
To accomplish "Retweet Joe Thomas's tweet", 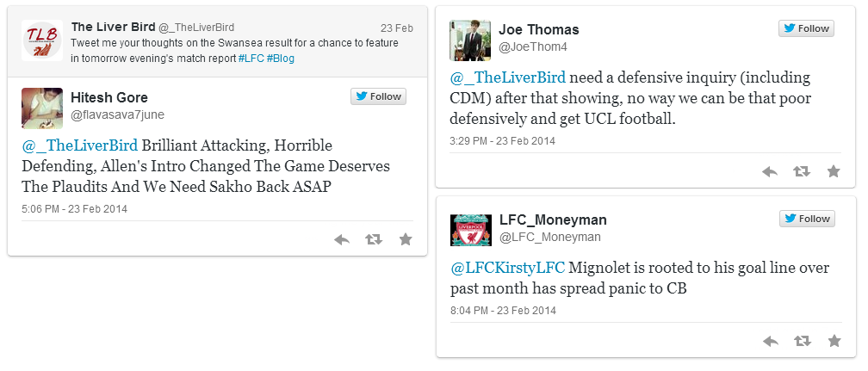I will pos(802,171).
